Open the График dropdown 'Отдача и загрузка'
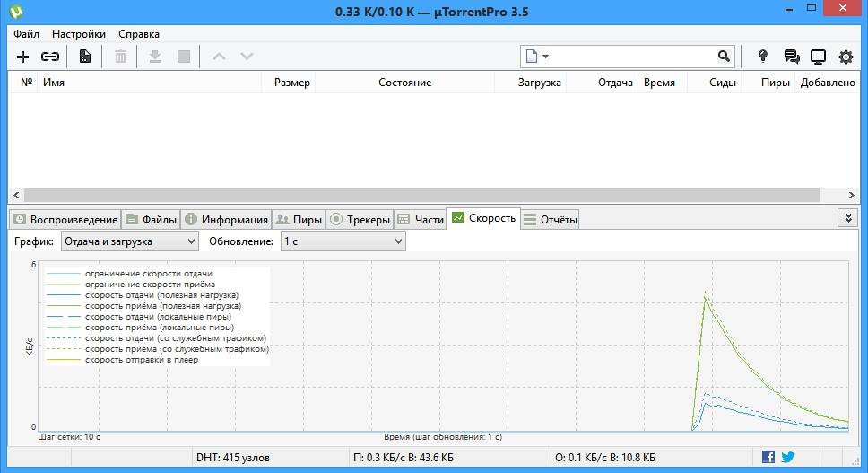 coord(129,241)
